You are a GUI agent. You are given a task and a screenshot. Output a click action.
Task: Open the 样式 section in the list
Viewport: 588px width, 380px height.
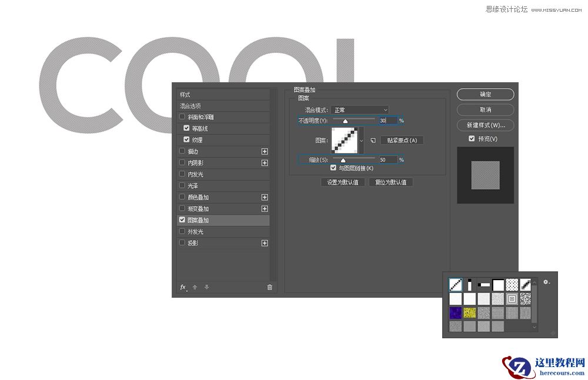point(223,95)
